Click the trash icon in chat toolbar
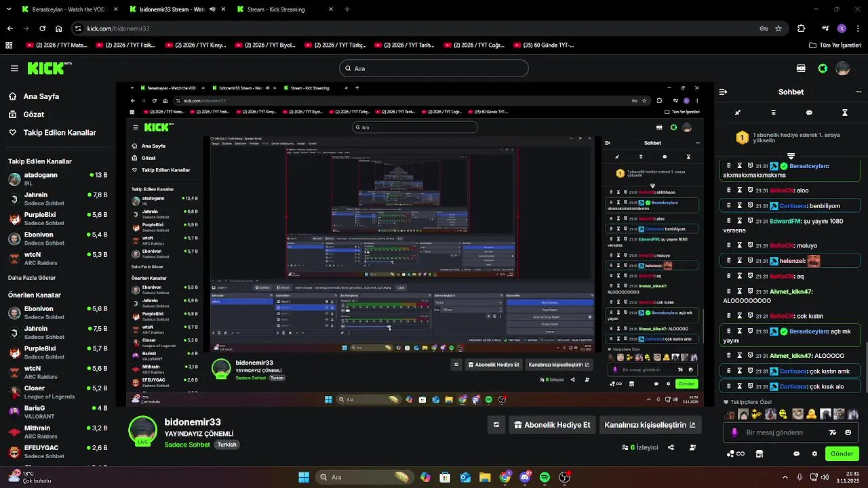 click(x=774, y=113)
